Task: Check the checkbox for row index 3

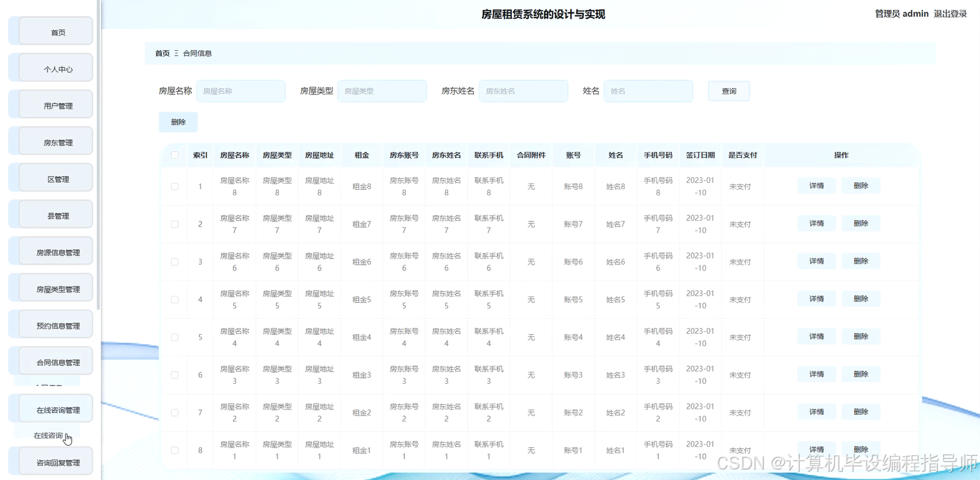Action: (x=175, y=262)
